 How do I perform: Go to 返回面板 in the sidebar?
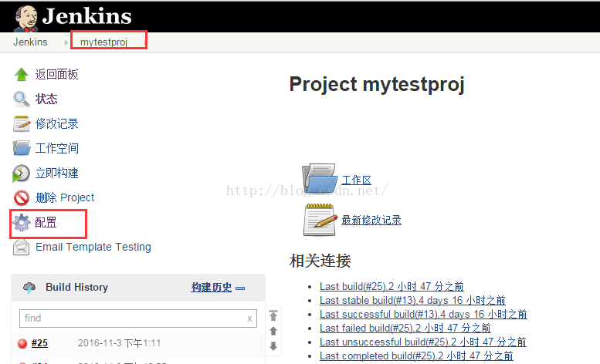coord(56,75)
